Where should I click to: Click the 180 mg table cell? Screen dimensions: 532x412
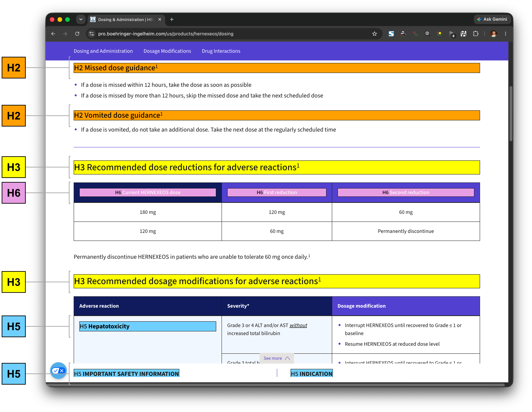click(148, 212)
